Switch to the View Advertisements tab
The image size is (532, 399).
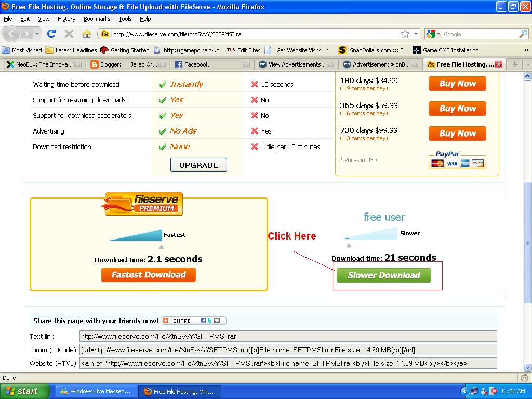(x=290, y=64)
